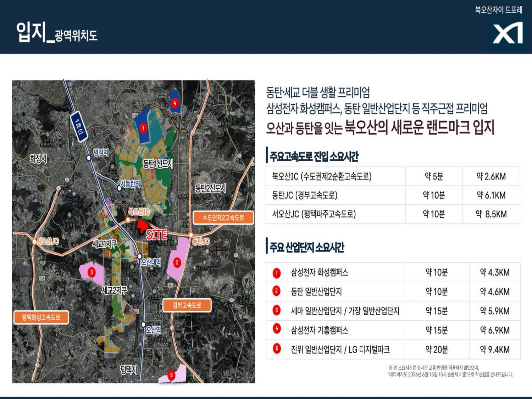Click the 약 6.1KM cell
Screen dimensions: 532x399
(491, 195)
